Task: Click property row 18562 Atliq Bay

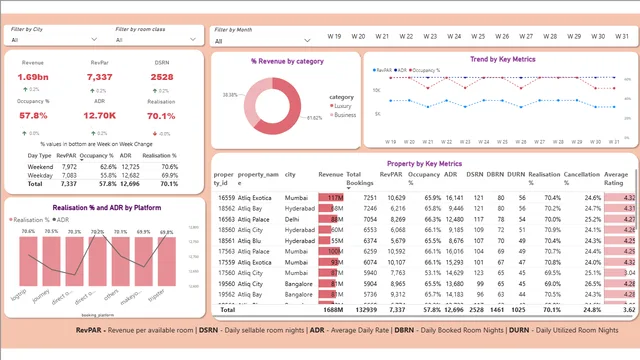Action: 424,209
